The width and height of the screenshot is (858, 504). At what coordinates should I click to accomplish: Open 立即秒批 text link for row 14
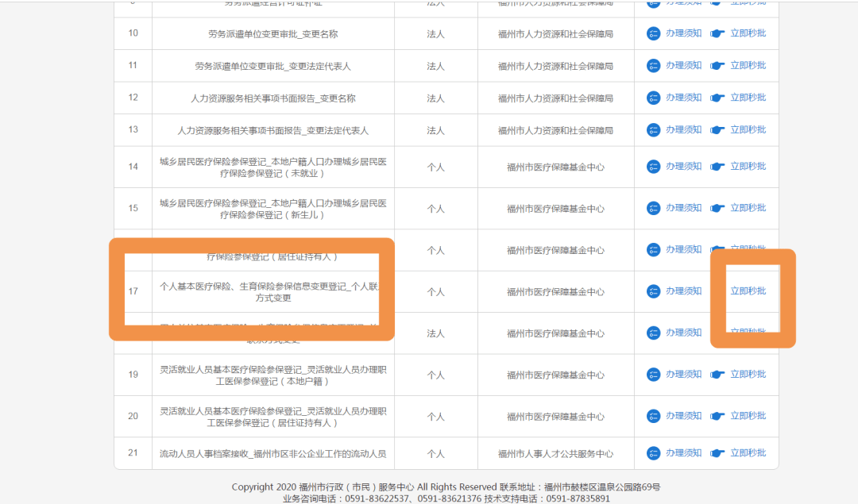(x=748, y=167)
